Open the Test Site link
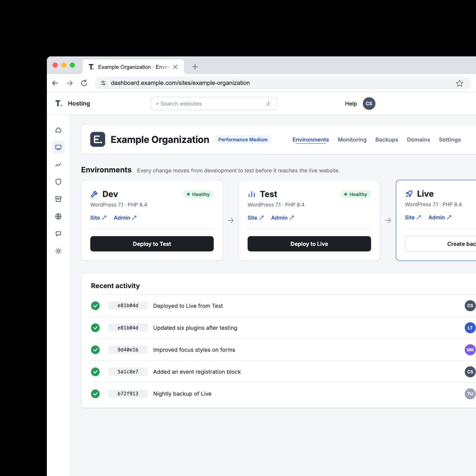The width and height of the screenshot is (476, 476). (256, 218)
